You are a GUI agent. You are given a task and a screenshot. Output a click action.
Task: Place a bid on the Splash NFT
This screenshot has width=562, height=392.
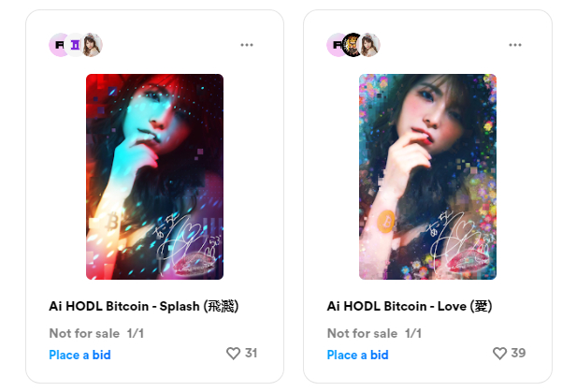pyautogui.click(x=79, y=355)
